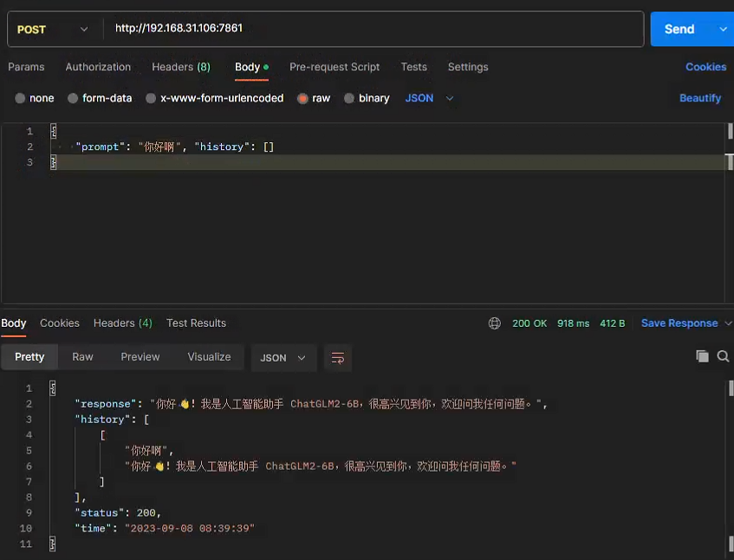Open the Pre-request Script tab

tap(334, 67)
